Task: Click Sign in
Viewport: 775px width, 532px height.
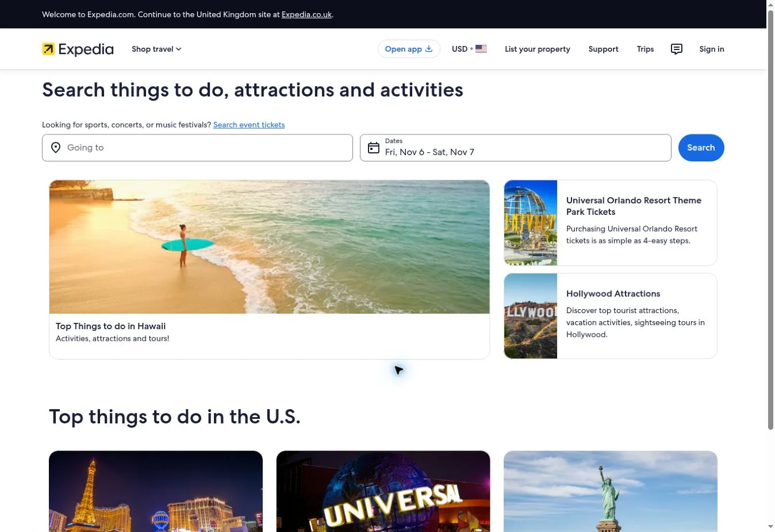Action: (712, 49)
